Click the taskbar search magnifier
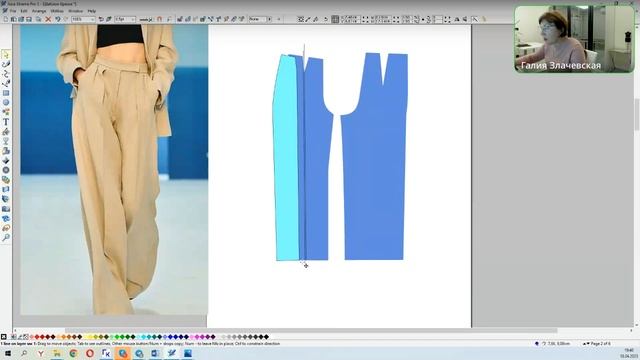The width and height of the screenshot is (640, 360). pyautogui.click(x=24, y=353)
